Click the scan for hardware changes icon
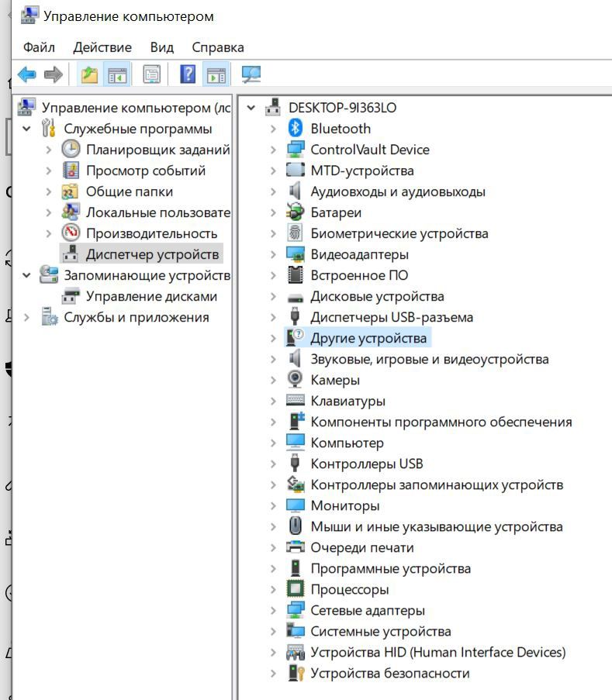Viewport: 612px width, 700px height. (251, 74)
